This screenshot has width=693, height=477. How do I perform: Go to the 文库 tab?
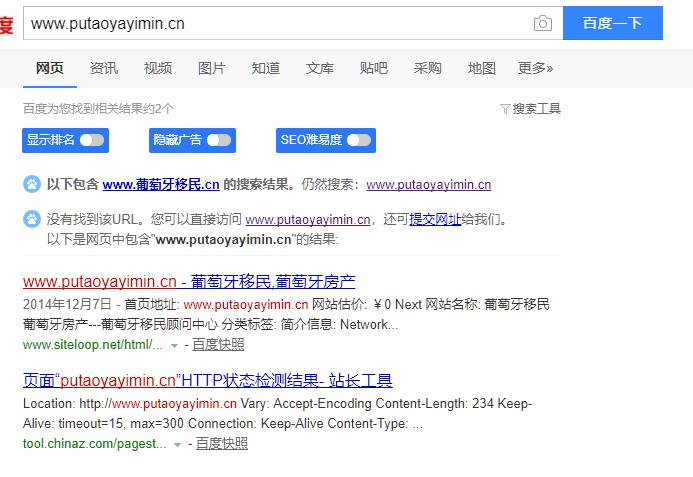pos(320,69)
